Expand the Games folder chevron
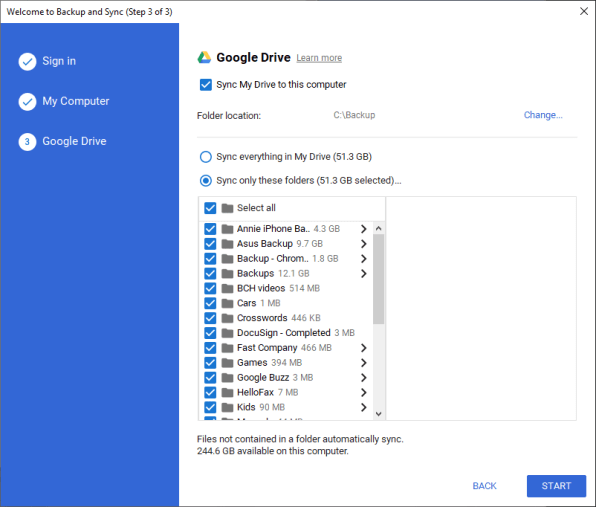The width and height of the screenshot is (596, 507). click(364, 363)
